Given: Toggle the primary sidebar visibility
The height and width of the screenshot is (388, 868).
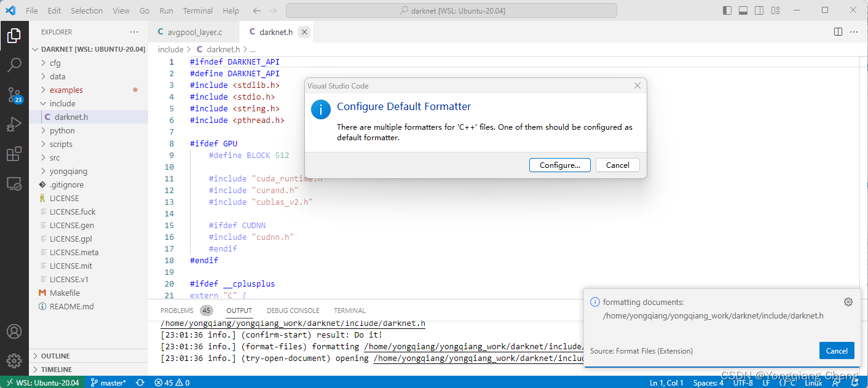Looking at the screenshot, I should click(727, 10).
